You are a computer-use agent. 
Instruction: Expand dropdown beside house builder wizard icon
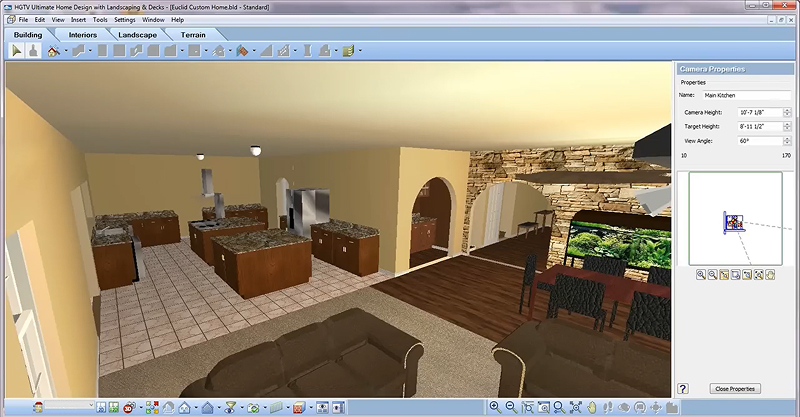(x=66, y=51)
